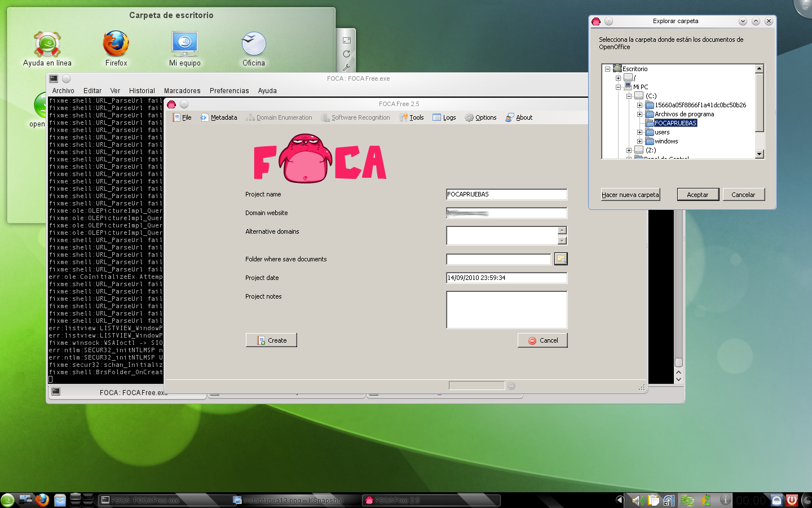Viewport: 812px width, 508px height.
Task: Select the FOCAPRUEBAS folder in the tree
Action: tap(675, 122)
